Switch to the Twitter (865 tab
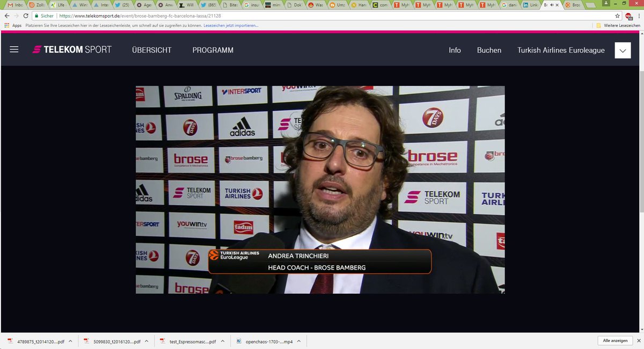644x349 pixels. [209, 5]
